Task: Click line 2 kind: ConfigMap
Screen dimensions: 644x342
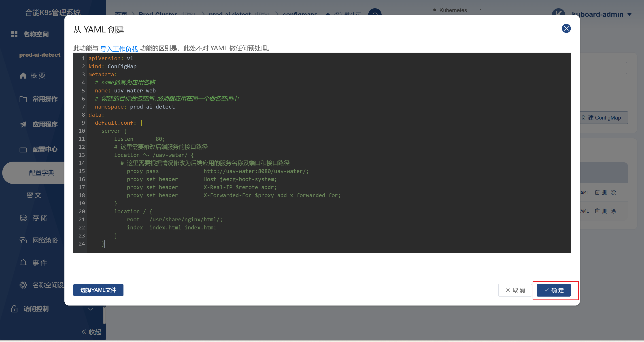Action: pyautogui.click(x=112, y=66)
